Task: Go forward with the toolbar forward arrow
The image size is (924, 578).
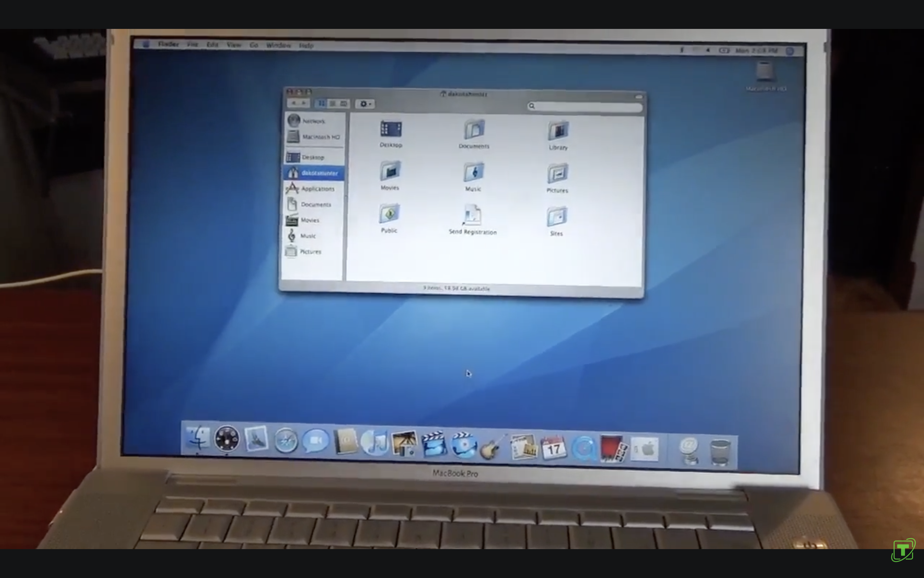Action: (304, 103)
